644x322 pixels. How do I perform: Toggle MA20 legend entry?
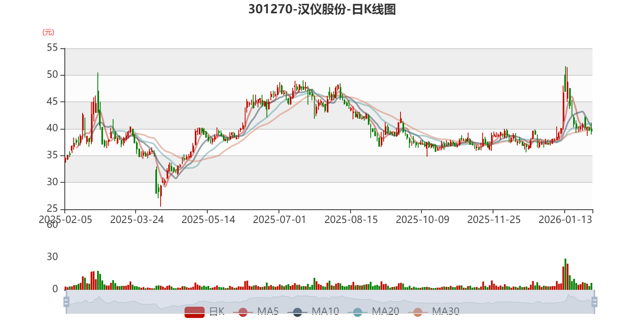(x=374, y=312)
